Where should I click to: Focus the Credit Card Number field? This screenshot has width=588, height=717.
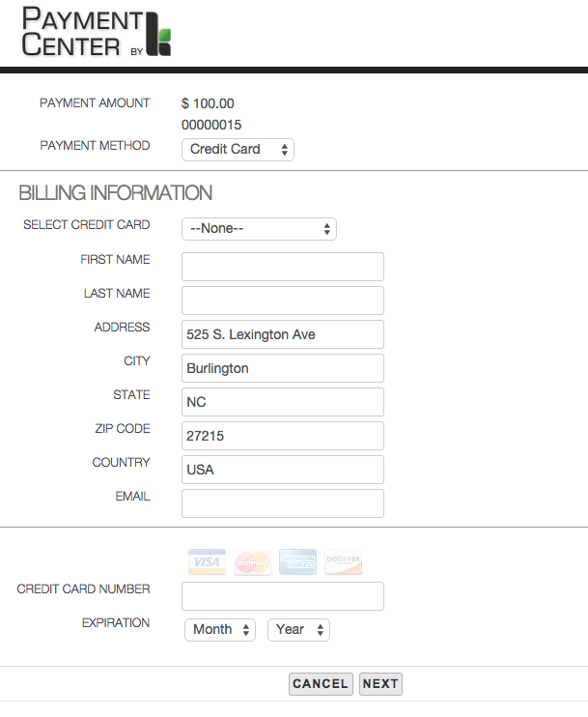click(283, 596)
